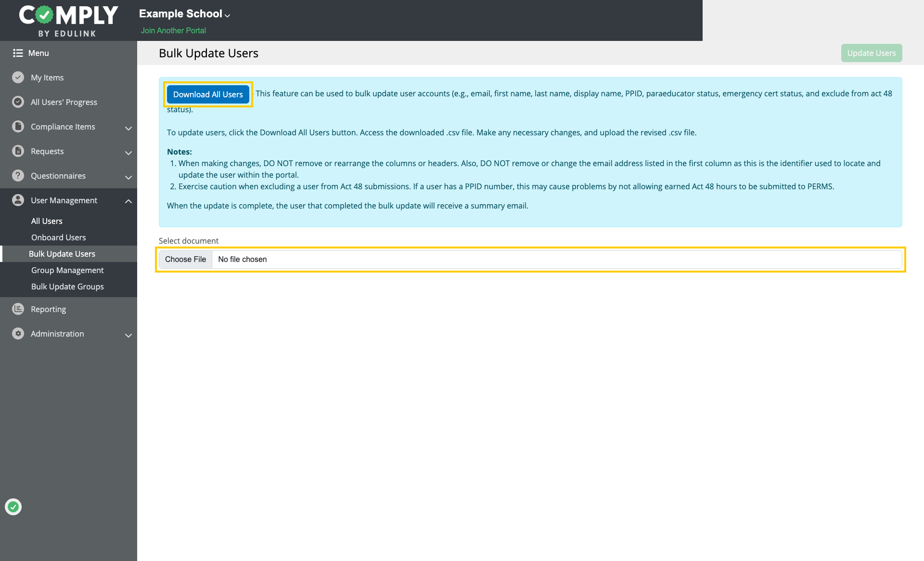Click the Comply by Edulink logo
This screenshot has width=924, height=561.
pos(68,21)
